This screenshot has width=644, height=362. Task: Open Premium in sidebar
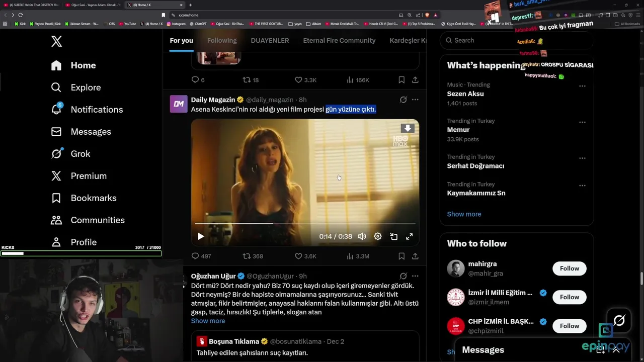78,176
